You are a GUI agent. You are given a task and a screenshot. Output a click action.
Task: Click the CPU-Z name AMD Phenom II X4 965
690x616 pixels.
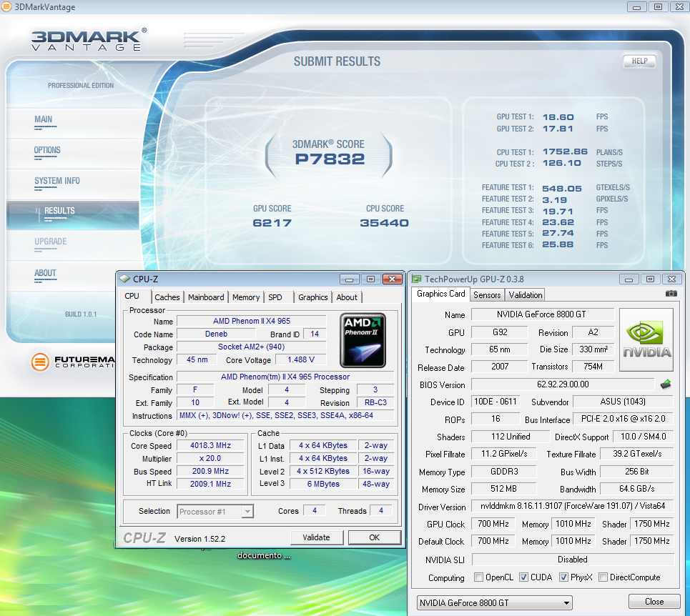[251, 321]
